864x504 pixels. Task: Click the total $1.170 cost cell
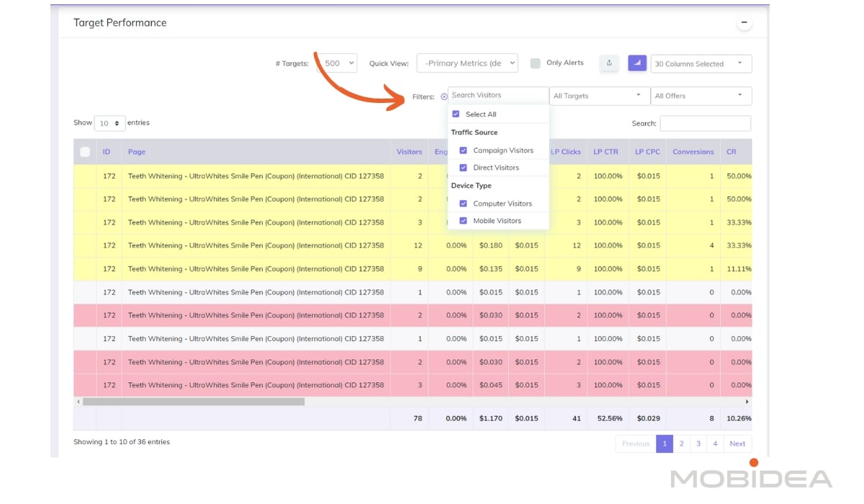tap(491, 418)
